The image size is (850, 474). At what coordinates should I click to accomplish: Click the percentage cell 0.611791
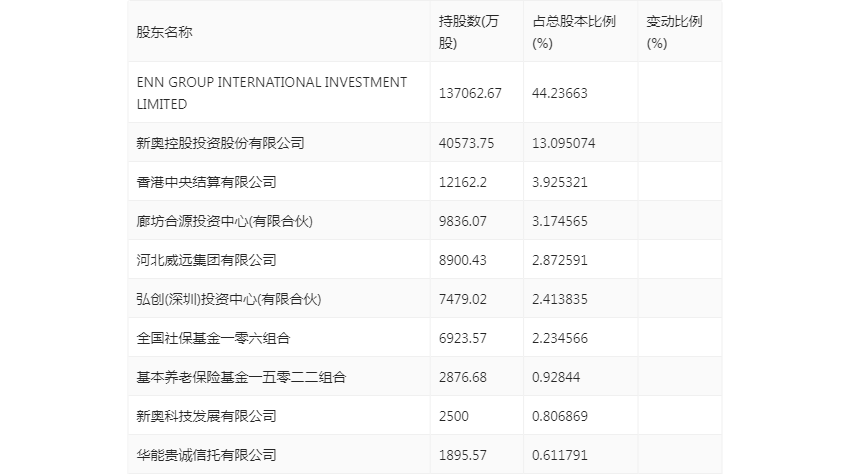pos(559,456)
